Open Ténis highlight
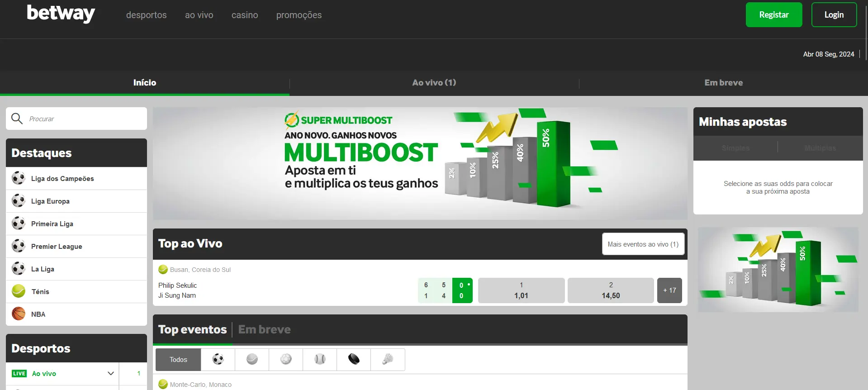This screenshot has width=868, height=390. [x=76, y=291]
